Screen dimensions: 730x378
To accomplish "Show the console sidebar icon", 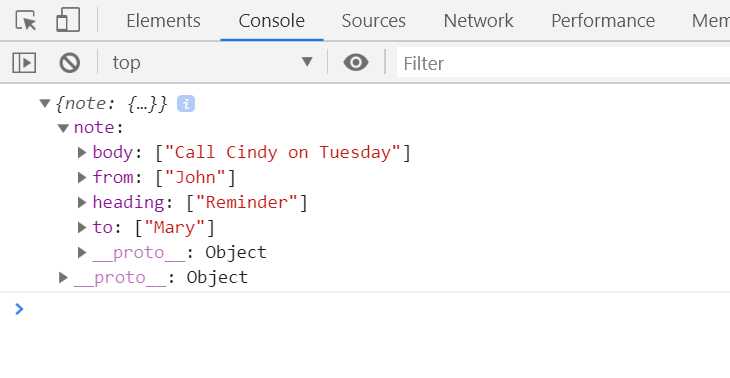I will [x=24, y=63].
